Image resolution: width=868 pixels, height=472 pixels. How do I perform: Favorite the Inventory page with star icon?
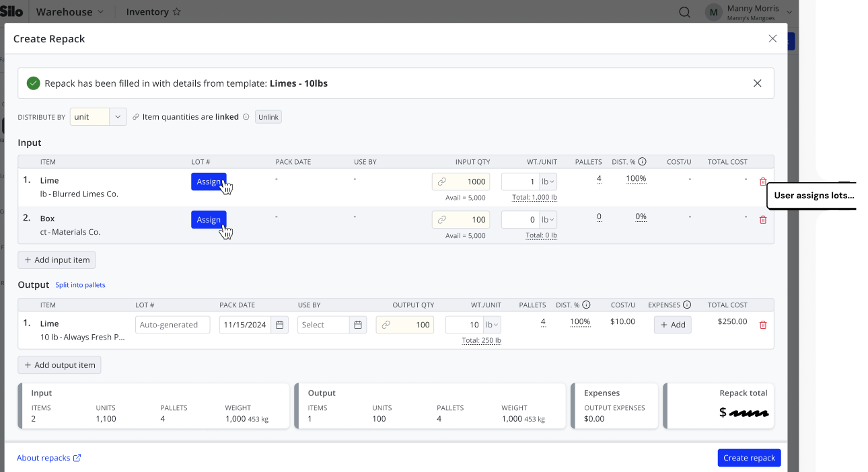[177, 12]
